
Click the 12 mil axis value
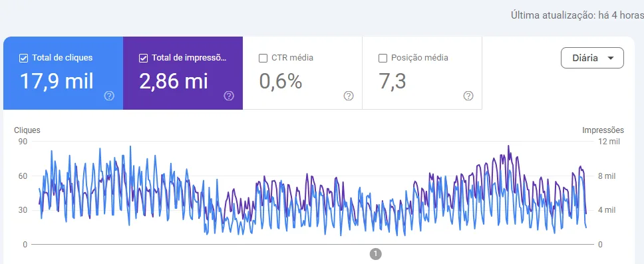coord(609,142)
